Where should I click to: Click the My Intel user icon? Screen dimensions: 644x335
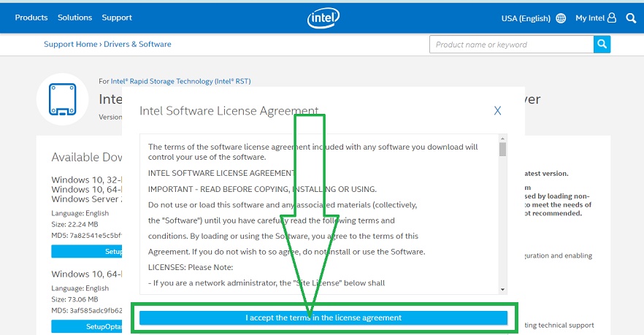tap(612, 18)
